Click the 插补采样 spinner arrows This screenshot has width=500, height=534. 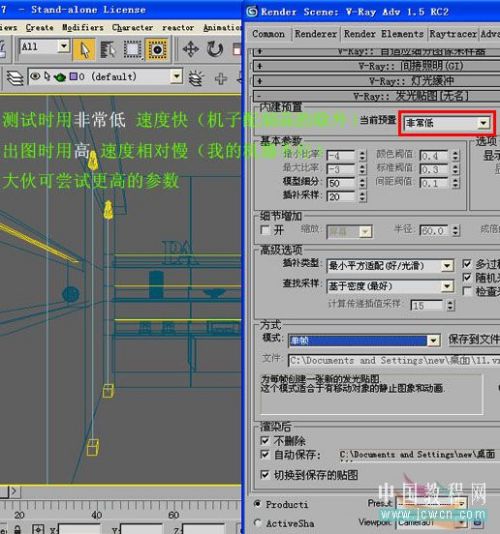coord(362,197)
